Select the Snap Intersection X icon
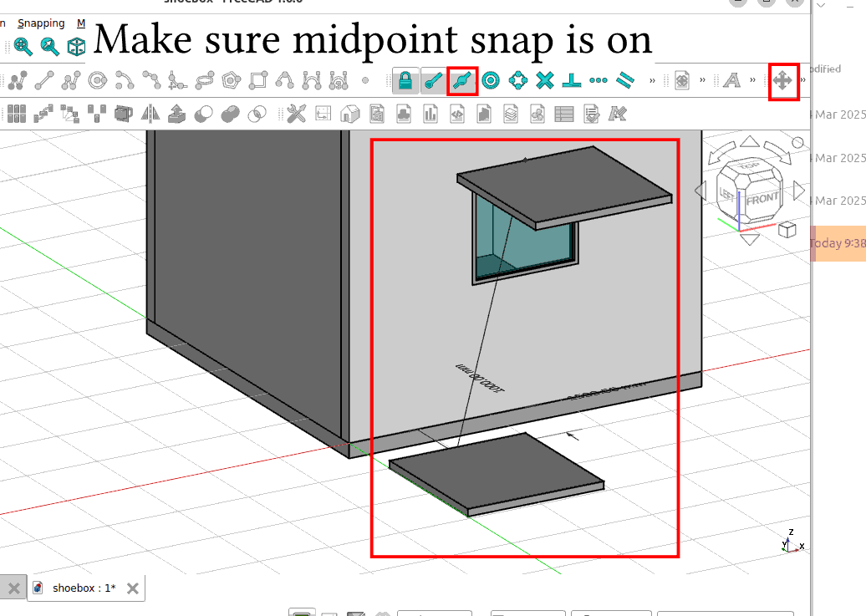The height and width of the screenshot is (616, 866). (x=545, y=81)
